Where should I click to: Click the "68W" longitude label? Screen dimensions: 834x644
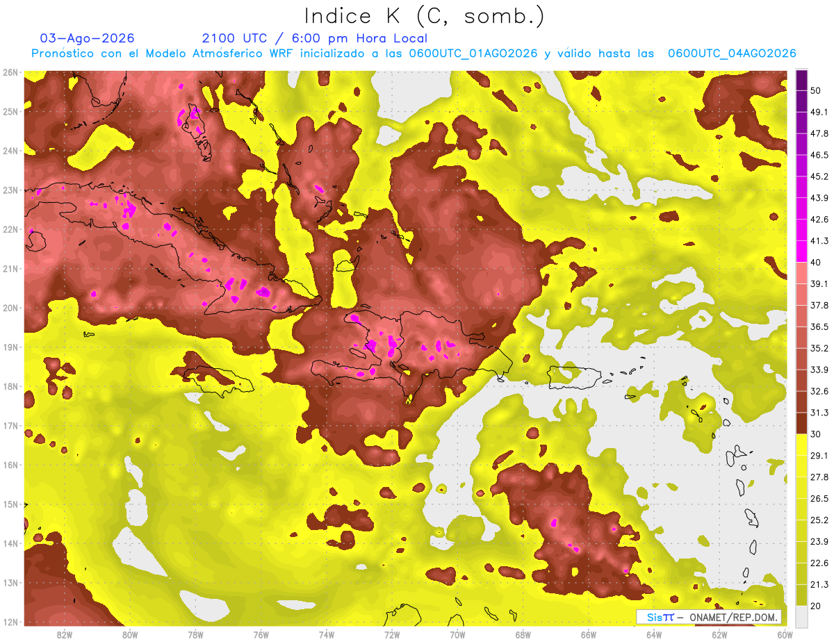point(523,635)
